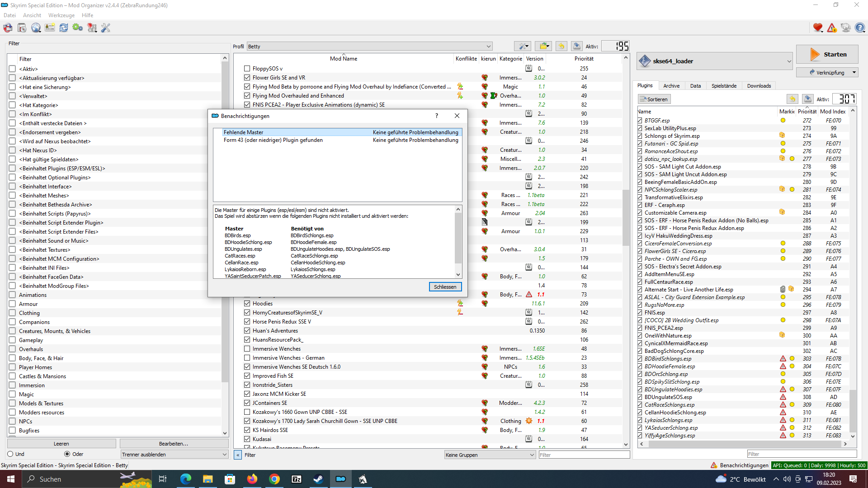This screenshot has height=488, width=868.
Task: Restore mod list backup icon
Action: tap(561, 46)
